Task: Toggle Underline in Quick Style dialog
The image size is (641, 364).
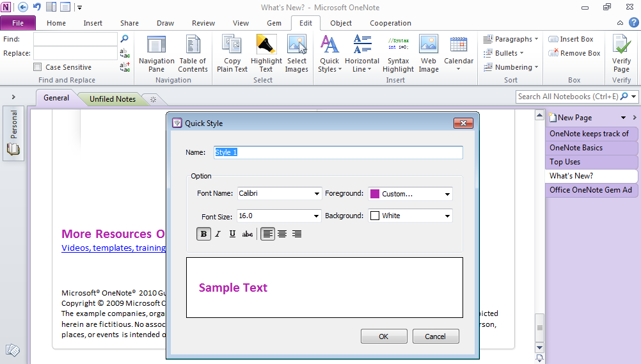Action: coord(232,234)
